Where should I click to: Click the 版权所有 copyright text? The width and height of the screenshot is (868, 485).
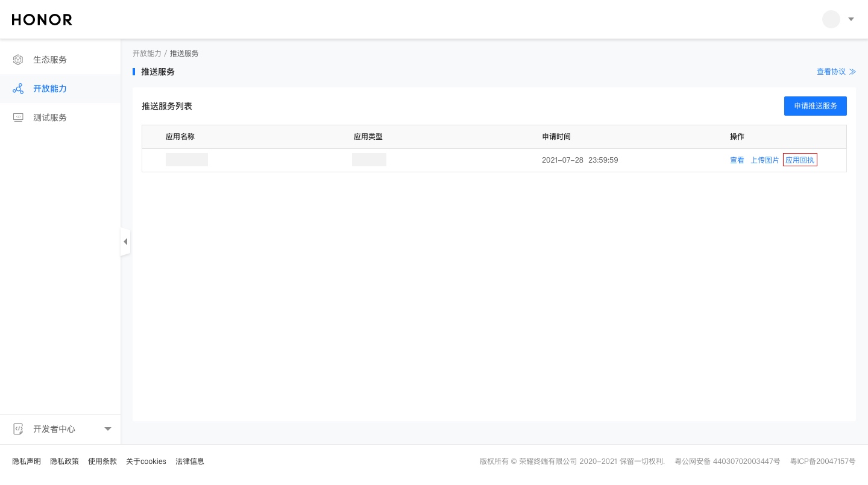pos(573,462)
